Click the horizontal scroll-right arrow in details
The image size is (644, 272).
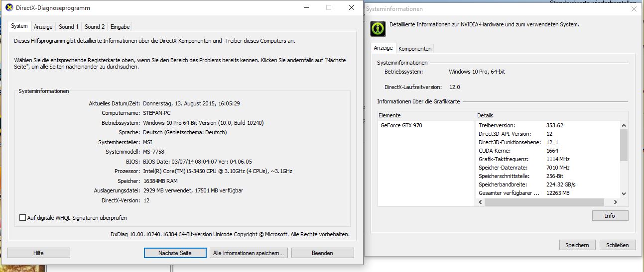coord(616,202)
